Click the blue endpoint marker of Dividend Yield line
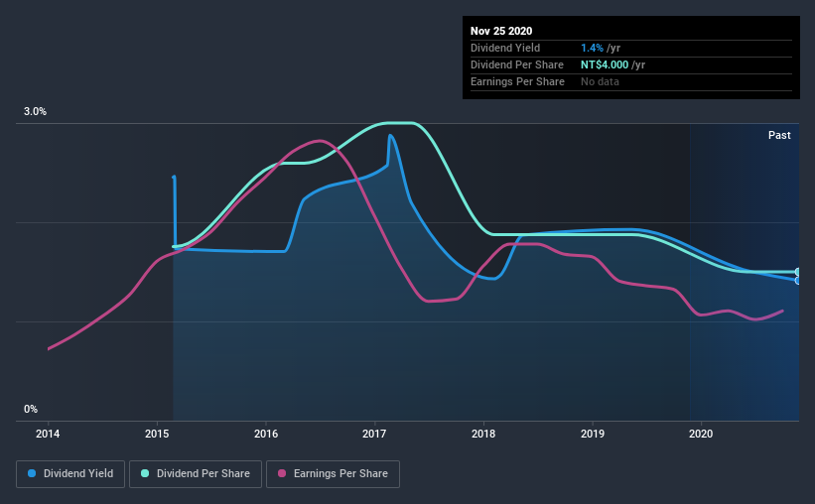Viewport: 815px width, 504px height. click(x=798, y=281)
